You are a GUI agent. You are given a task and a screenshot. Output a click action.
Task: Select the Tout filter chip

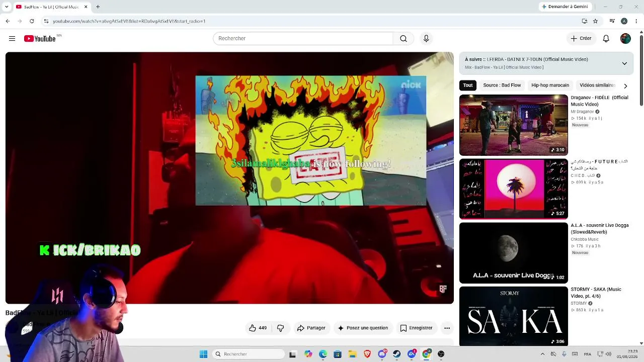click(x=468, y=85)
